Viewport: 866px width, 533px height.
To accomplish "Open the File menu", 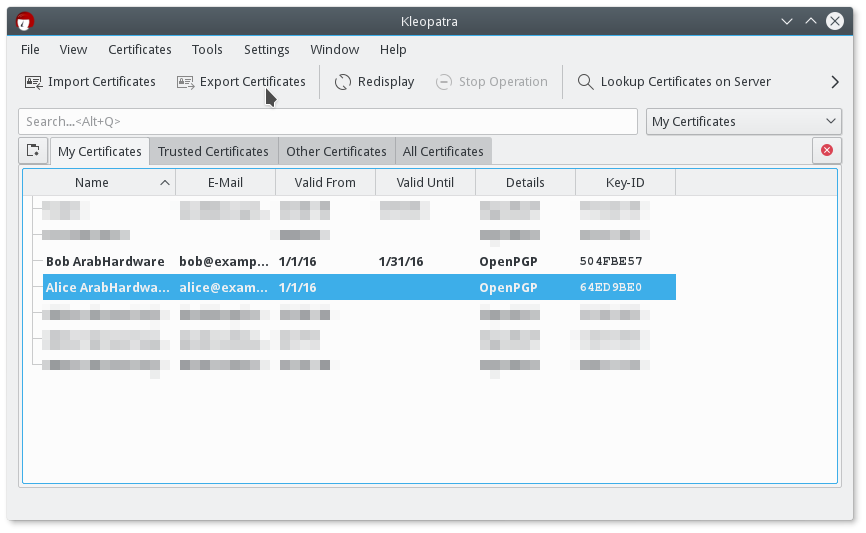I will click(30, 50).
